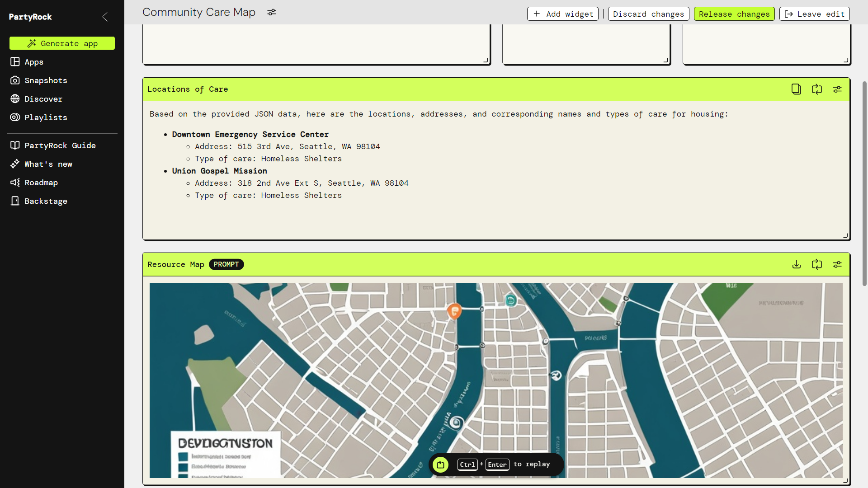Collapse the PartyRock sidebar

pyautogui.click(x=105, y=17)
